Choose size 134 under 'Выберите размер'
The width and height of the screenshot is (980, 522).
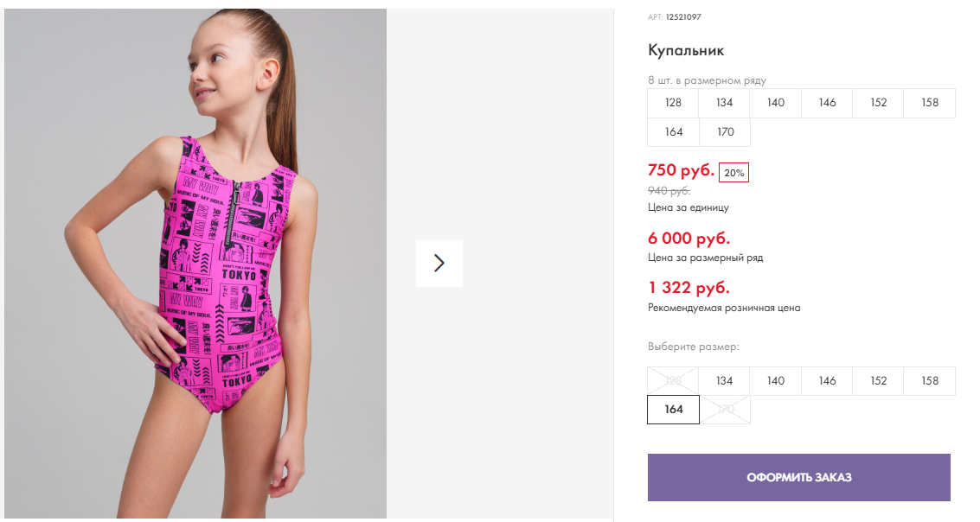click(724, 381)
